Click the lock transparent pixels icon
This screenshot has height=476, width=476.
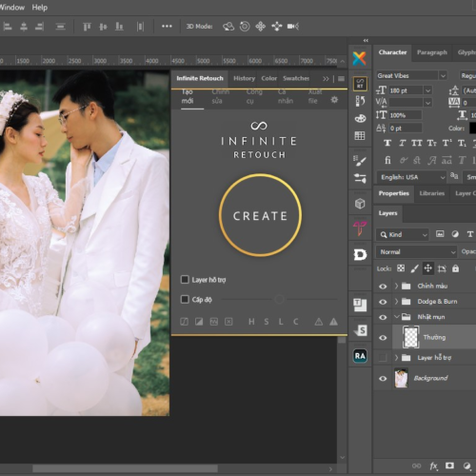(401, 268)
